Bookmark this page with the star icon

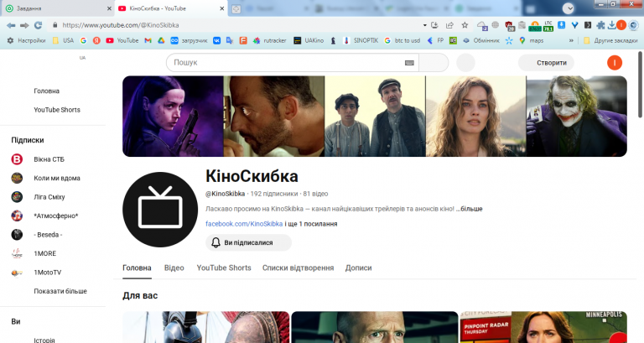point(465,25)
